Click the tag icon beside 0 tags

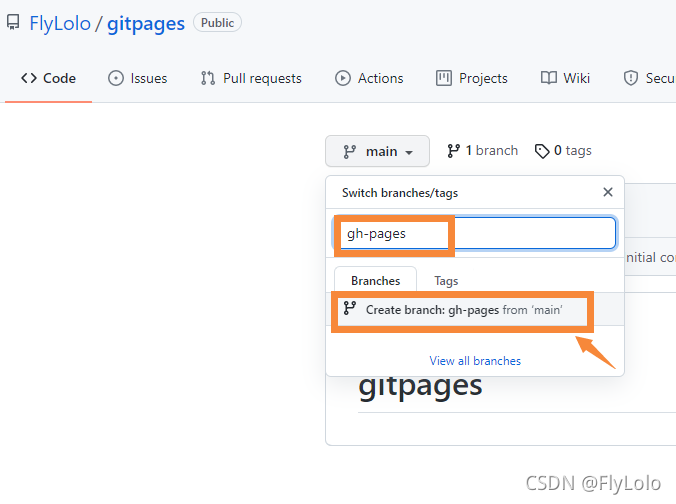point(542,151)
